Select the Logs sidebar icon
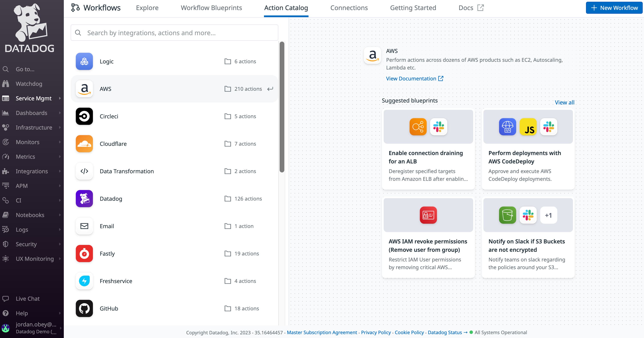Screen dimensions: 644x338 (6, 229)
